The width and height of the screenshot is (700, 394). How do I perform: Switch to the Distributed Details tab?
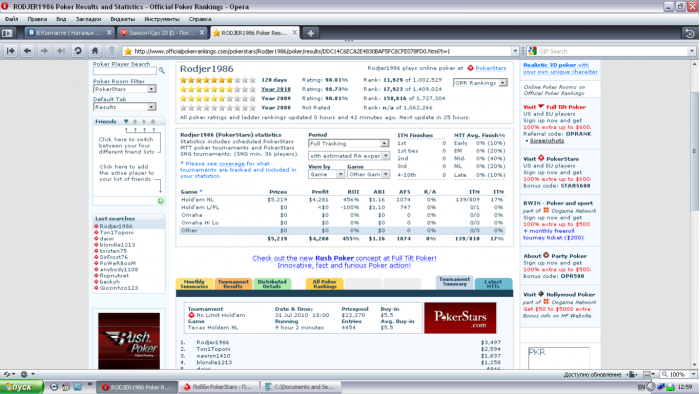272,284
